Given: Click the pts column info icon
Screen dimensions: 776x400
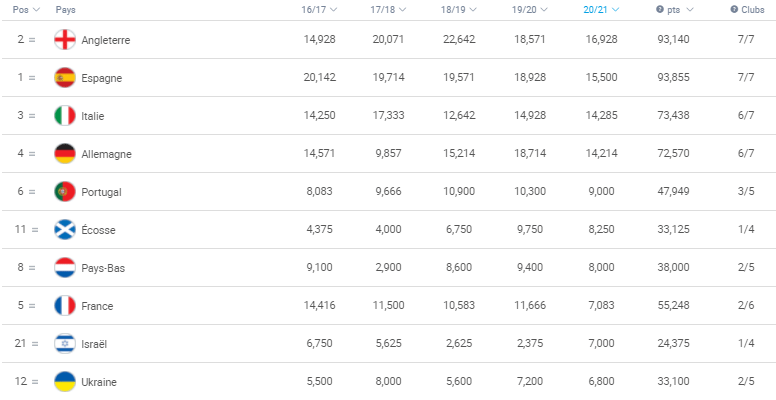Looking at the screenshot, I should click(x=660, y=9).
